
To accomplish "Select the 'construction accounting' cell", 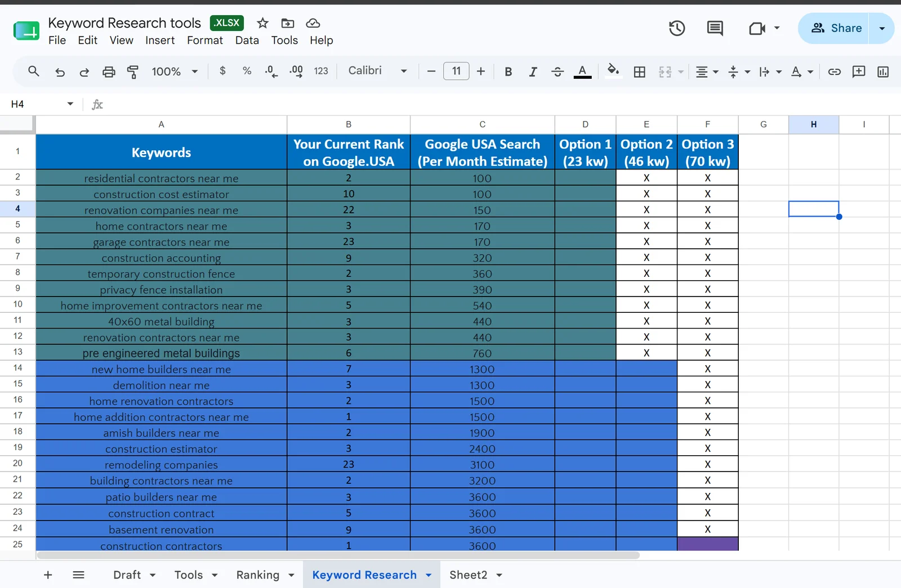I will pyautogui.click(x=161, y=258).
